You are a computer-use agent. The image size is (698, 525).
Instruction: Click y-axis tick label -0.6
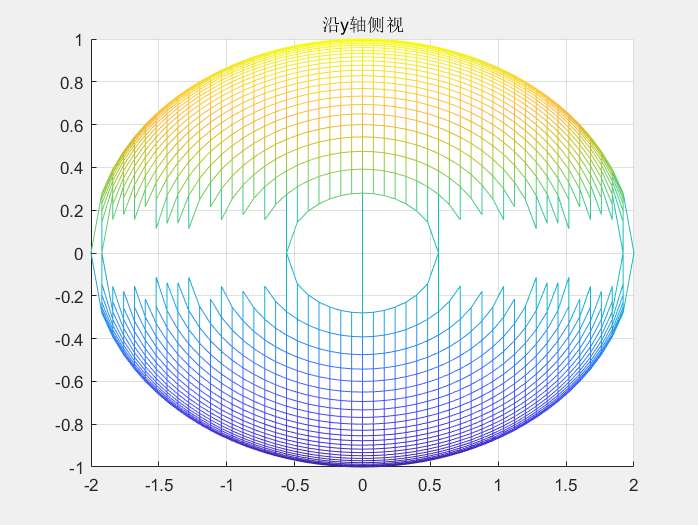pyautogui.click(x=69, y=383)
